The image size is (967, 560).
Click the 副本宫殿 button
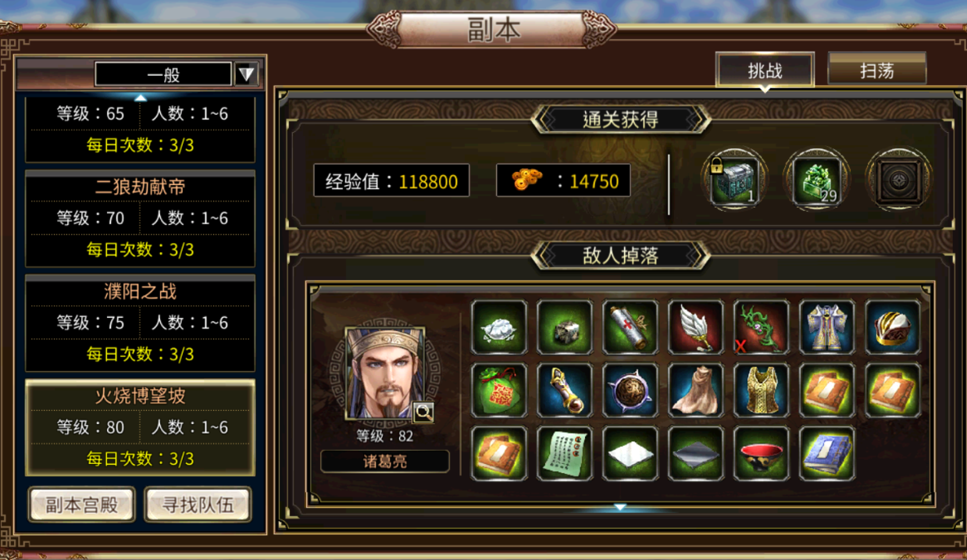tap(82, 505)
